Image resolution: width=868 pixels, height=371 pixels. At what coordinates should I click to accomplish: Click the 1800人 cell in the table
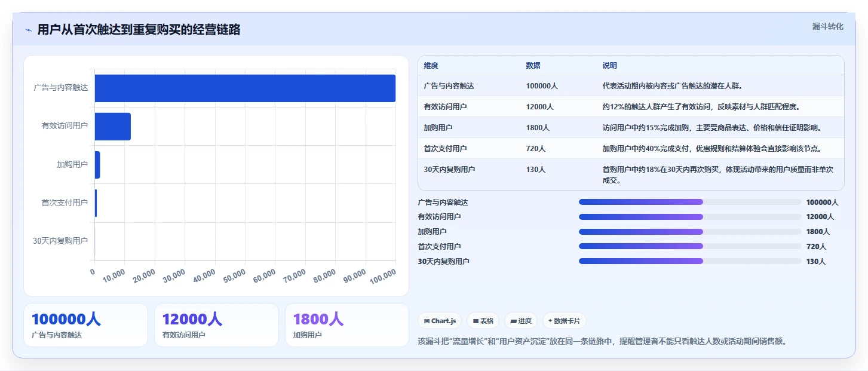tap(538, 128)
